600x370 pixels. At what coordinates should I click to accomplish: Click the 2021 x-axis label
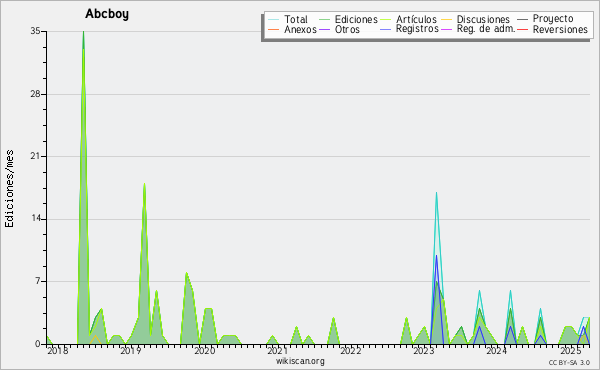278,351
